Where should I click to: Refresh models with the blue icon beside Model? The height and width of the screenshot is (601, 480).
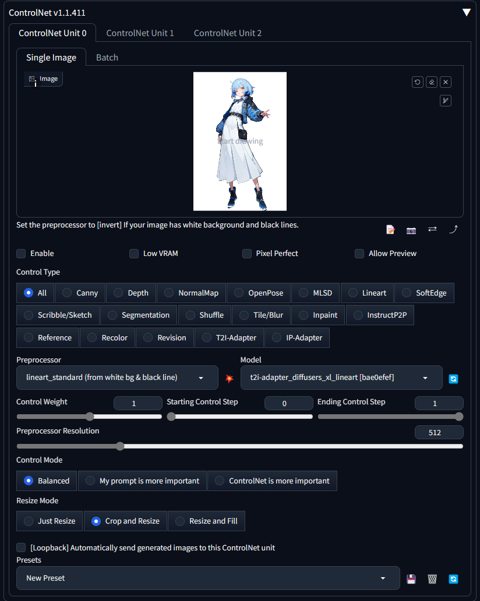[453, 379]
